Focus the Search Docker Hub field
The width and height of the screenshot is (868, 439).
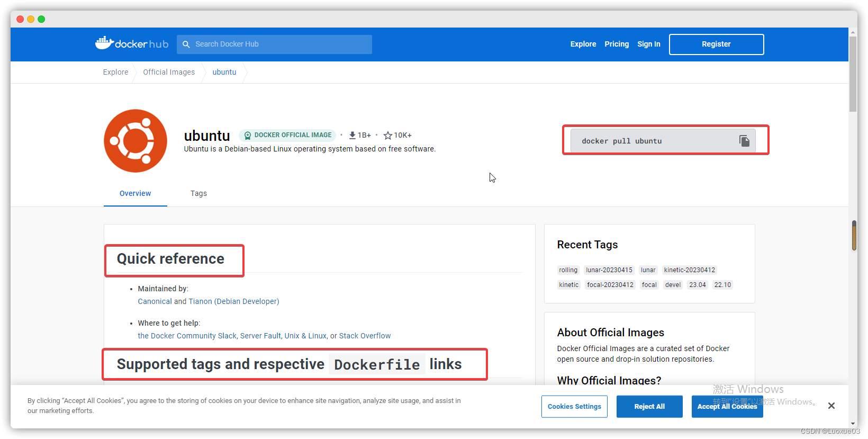(x=274, y=44)
